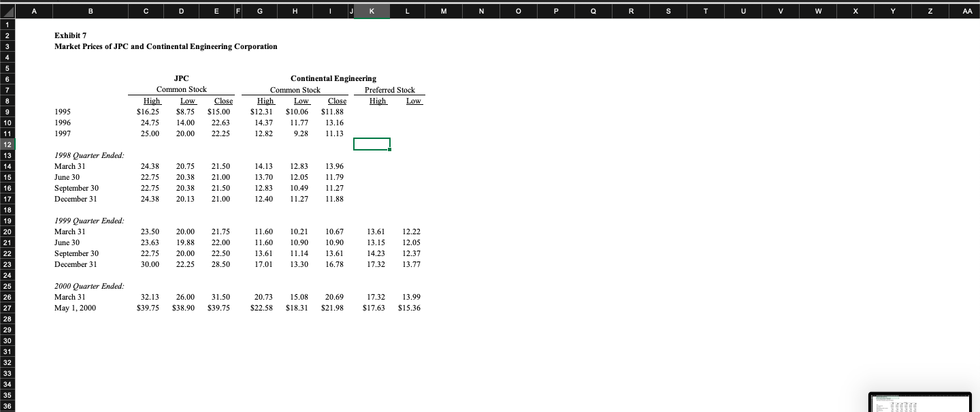Click the 'Close' column label under JPC
The image size is (980, 412).
[223, 101]
